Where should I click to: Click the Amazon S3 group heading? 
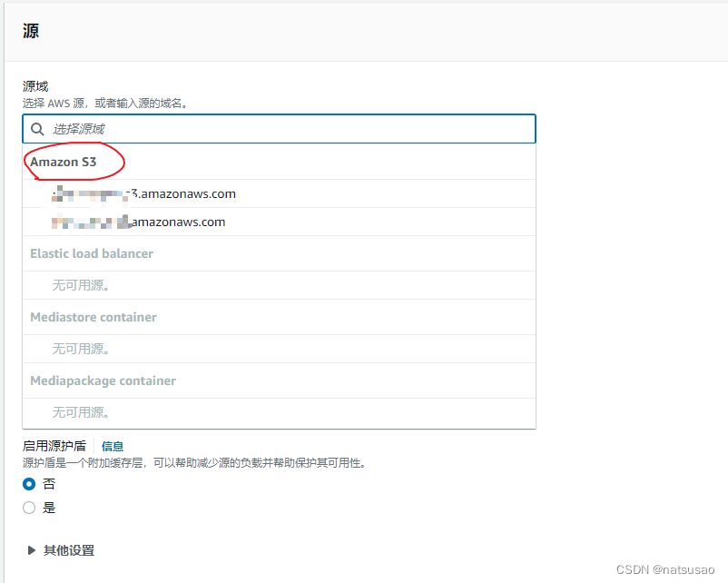tap(64, 162)
